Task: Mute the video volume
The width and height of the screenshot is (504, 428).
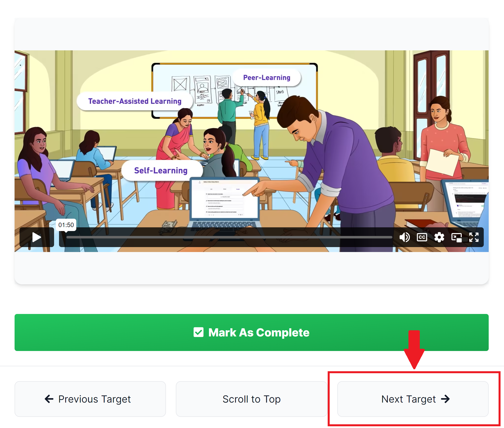Action: tap(404, 237)
